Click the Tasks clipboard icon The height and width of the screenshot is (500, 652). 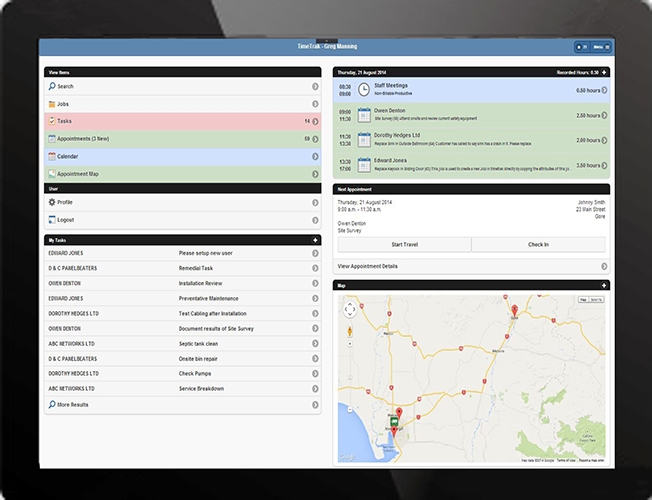52,121
